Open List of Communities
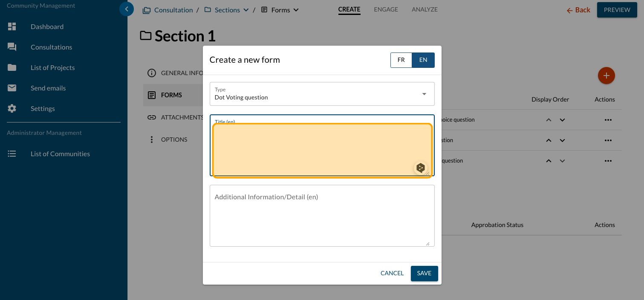644x300 pixels. coord(60,154)
